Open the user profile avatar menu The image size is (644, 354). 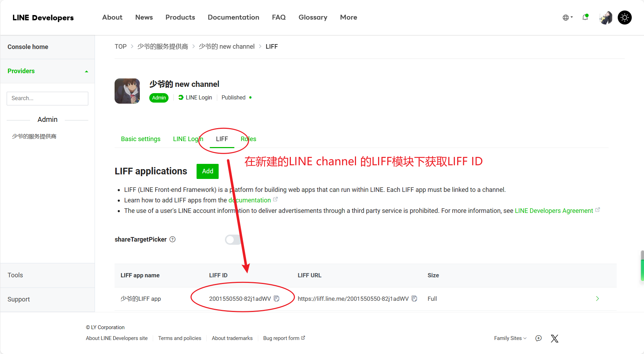tap(606, 18)
